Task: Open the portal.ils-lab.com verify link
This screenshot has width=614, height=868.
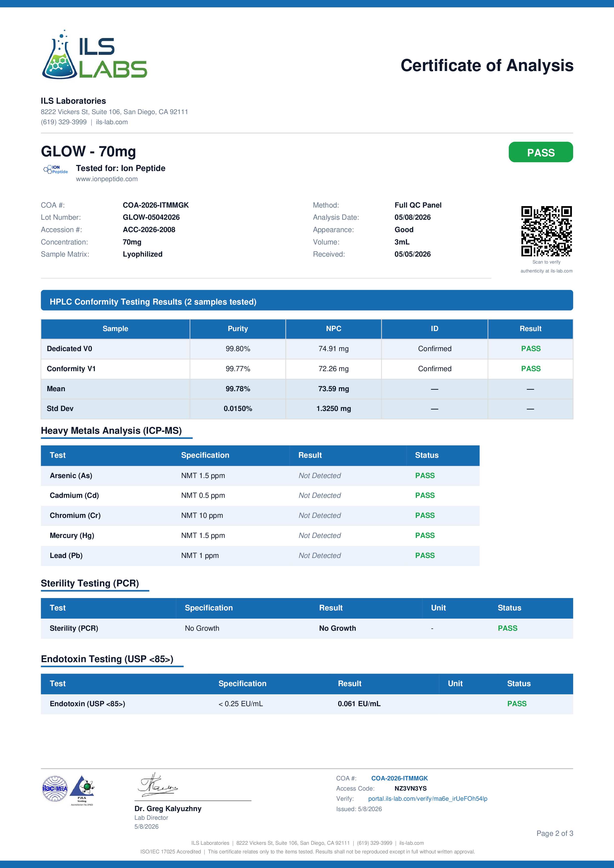Action: 428,799
